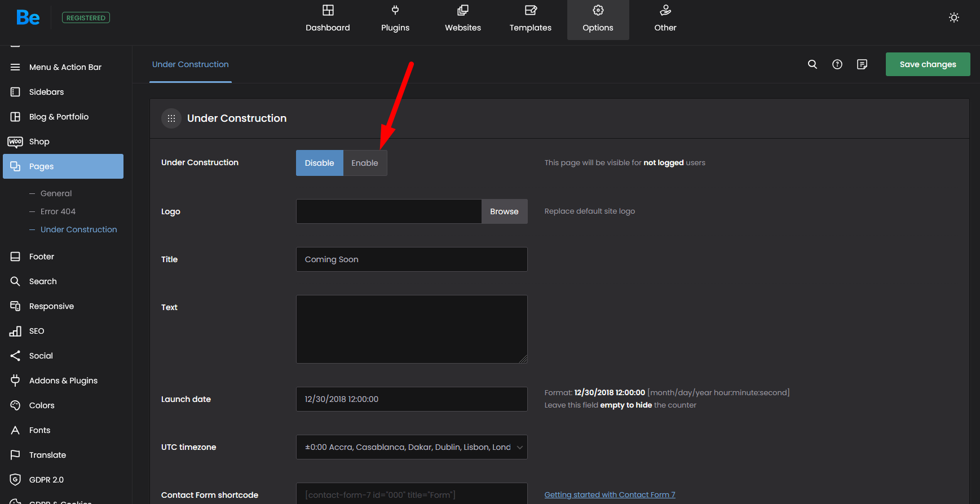Open the Error 404 submenu item
Screen dimensions: 980x504
coord(58,211)
